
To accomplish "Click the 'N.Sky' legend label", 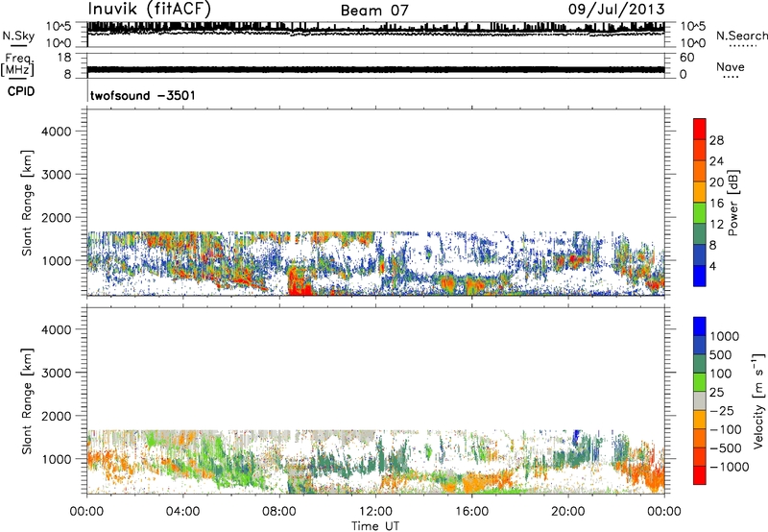I will (x=18, y=36).
